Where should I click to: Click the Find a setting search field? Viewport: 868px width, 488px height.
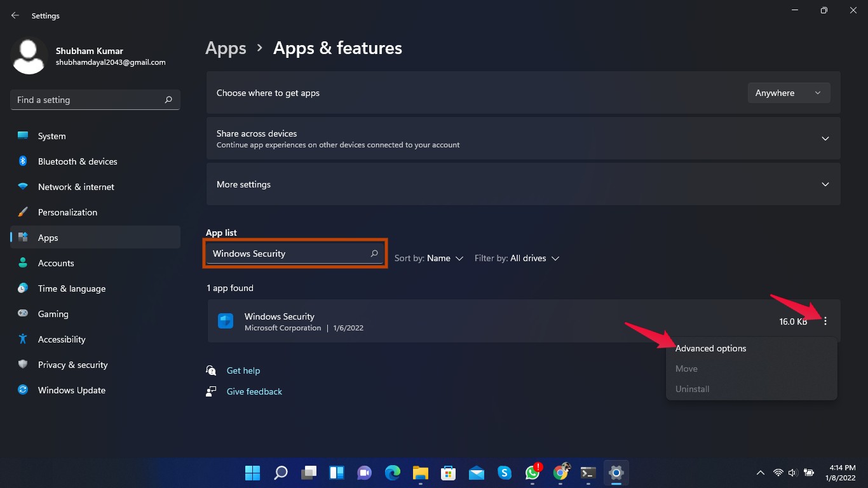click(x=95, y=100)
